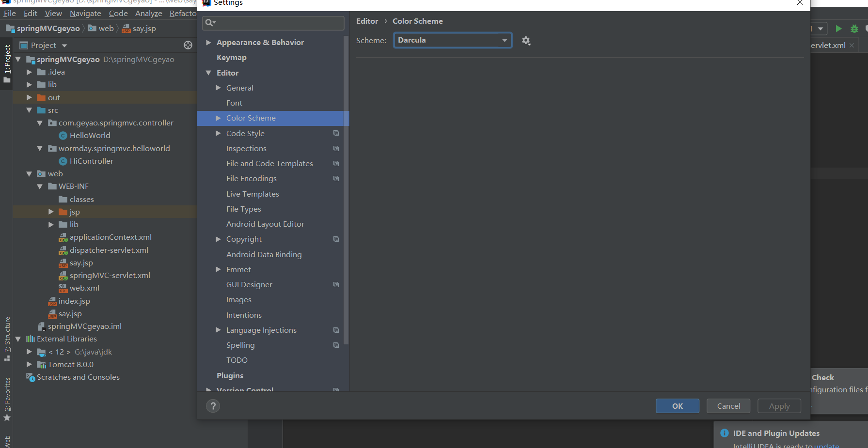This screenshot has width=868, height=448.
Task: Open the Navigate menu
Action: click(85, 13)
